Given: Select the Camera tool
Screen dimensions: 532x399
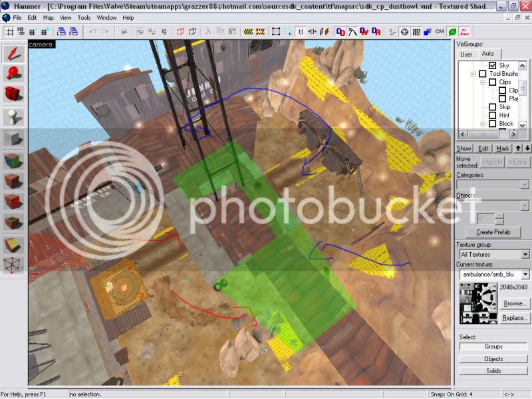Looking at the screenshot, I should click(13, 94).
